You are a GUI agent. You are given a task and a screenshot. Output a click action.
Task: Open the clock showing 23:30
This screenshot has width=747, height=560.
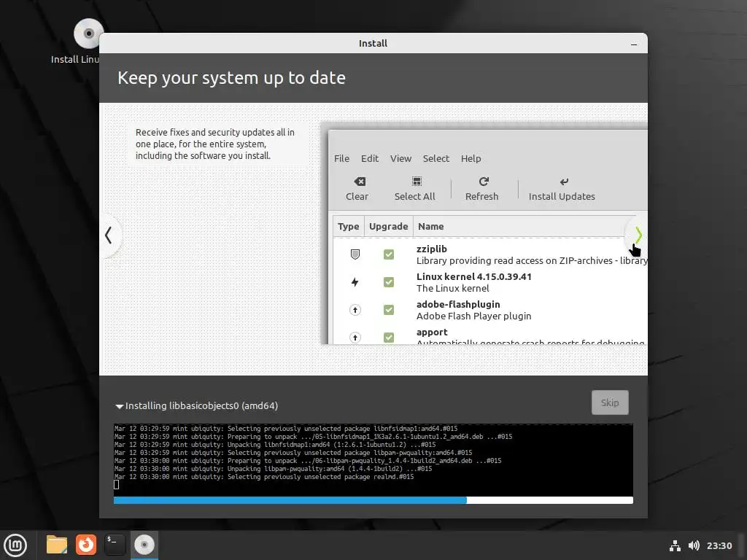point(719,545)
